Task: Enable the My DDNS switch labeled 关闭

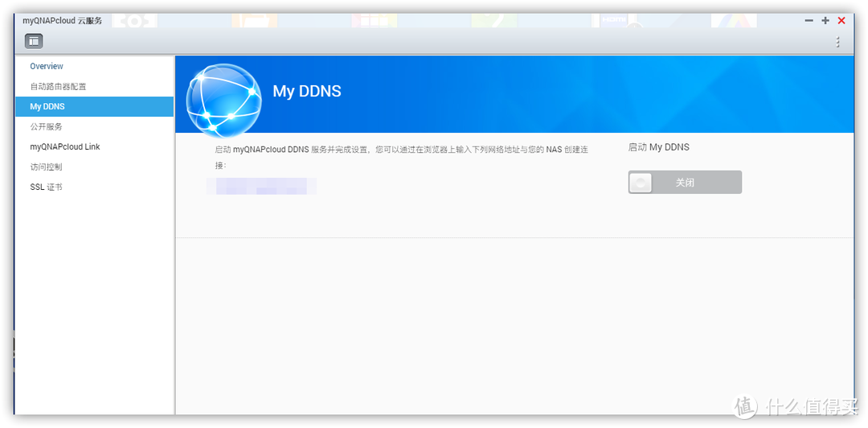Action: pos(685,183)
